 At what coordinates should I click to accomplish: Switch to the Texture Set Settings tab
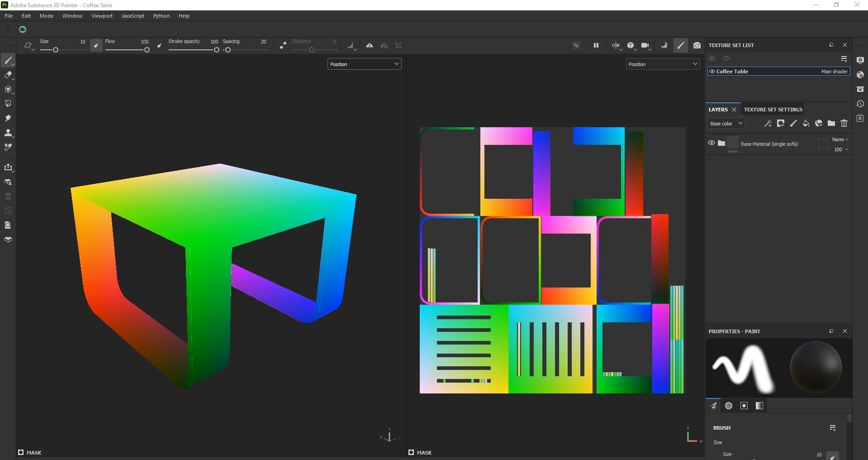[773, 110]
